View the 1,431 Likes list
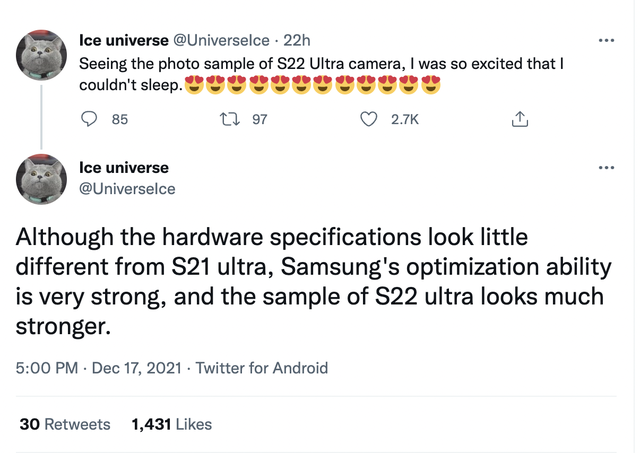Screen dimensions: 640x453 (x=172, y=424)
